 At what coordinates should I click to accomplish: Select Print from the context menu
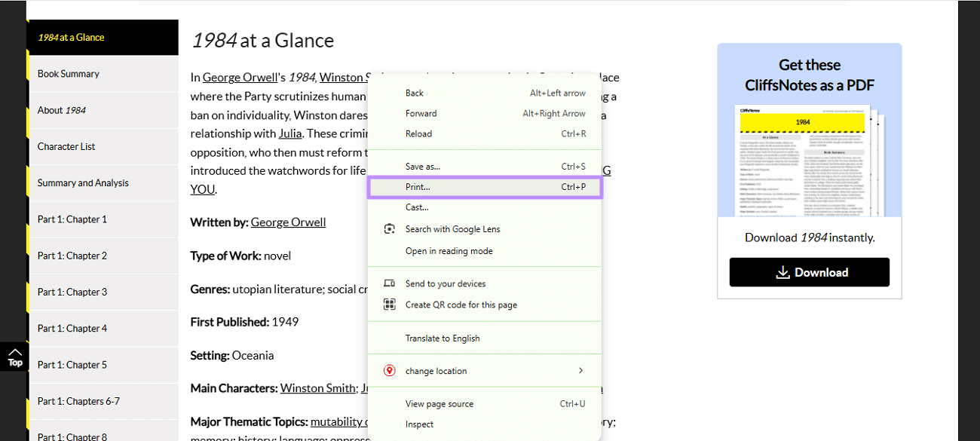point(418,187)
